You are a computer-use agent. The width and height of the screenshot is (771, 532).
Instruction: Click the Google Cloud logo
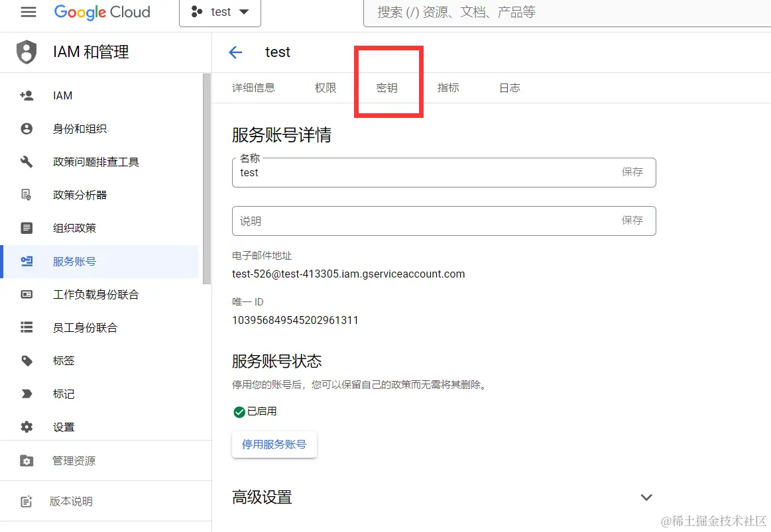[x=102, y=12]
